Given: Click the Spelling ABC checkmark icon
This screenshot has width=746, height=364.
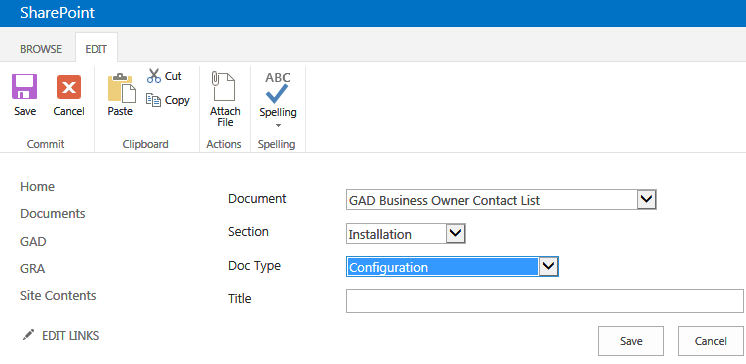Looking at the screenshot, I should tap(278, 88).
